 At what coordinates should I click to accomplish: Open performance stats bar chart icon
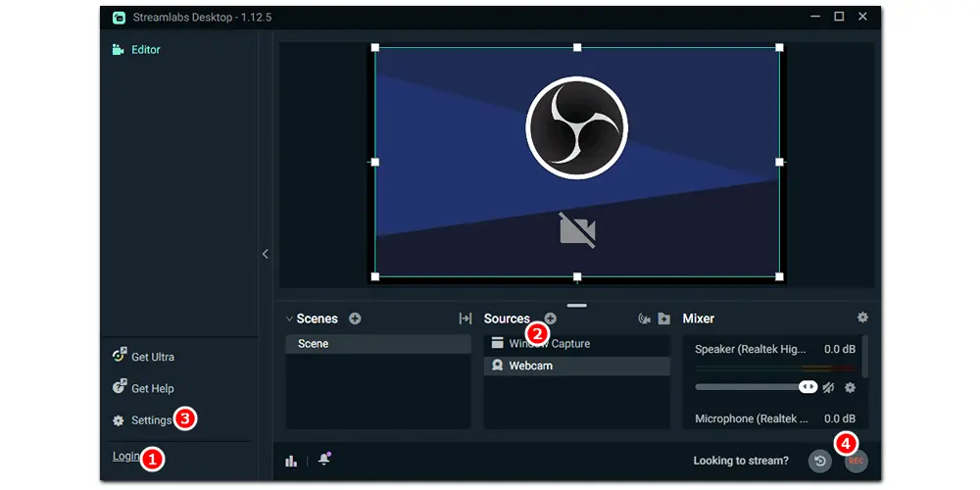(x=291, y=461)
